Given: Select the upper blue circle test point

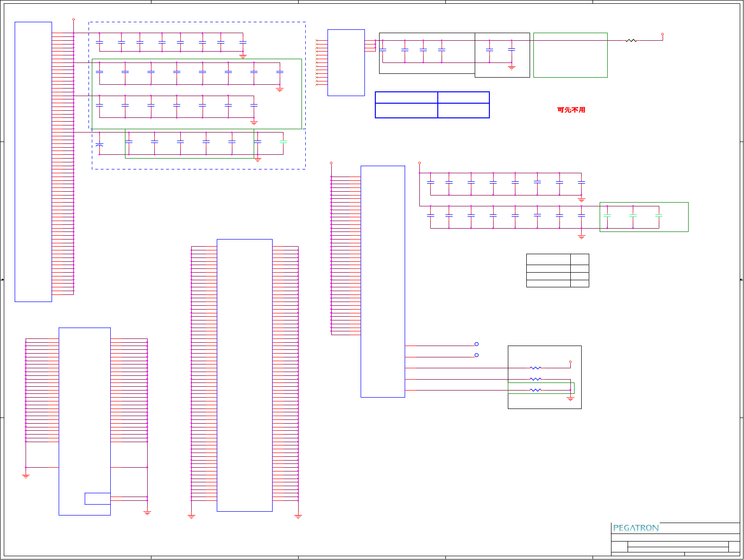Looking at the screenshot, I should pos(477,344).
